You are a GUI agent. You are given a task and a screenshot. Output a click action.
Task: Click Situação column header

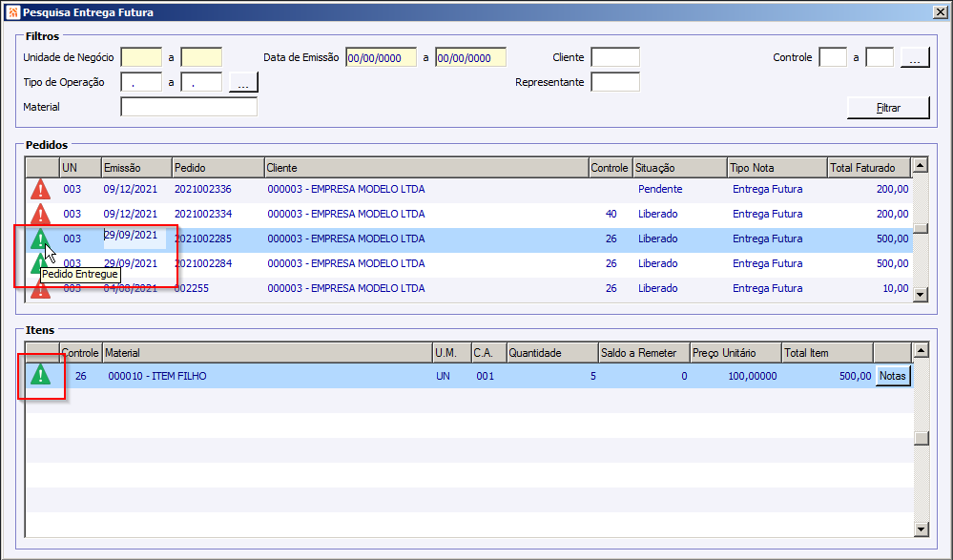click(x=680, y=168)
